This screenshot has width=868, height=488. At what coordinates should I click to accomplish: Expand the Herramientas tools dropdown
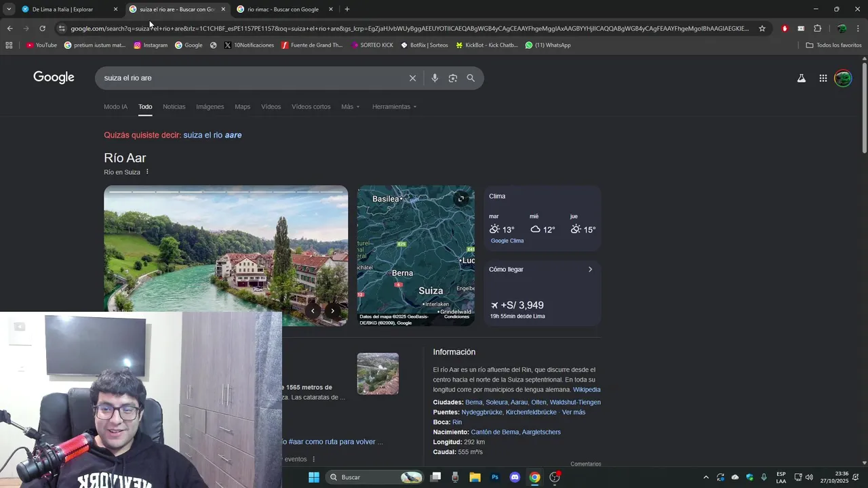395,106
